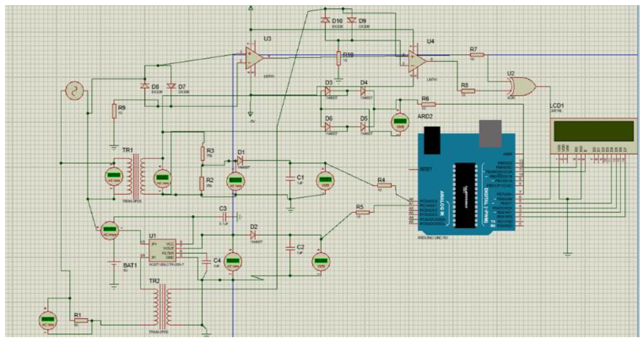The width and height of the screenshot is (644, 342).
Task: Click capacitor C3 symbol
Action: click(x=224, y=217)
